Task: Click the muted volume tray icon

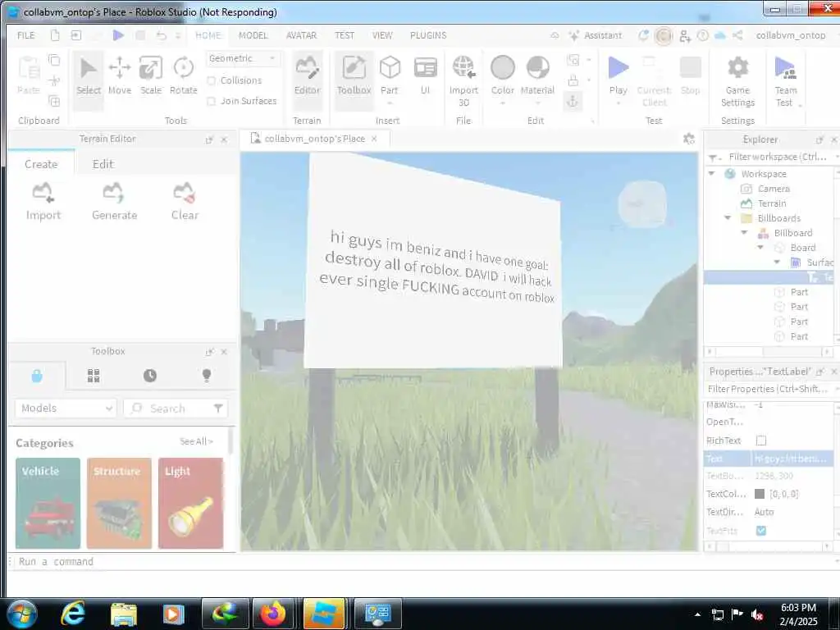Action: coord(757,614)
